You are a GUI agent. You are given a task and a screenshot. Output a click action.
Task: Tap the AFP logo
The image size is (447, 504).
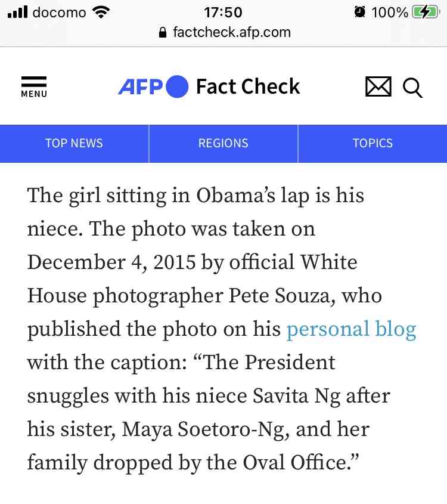coord(153,86)
